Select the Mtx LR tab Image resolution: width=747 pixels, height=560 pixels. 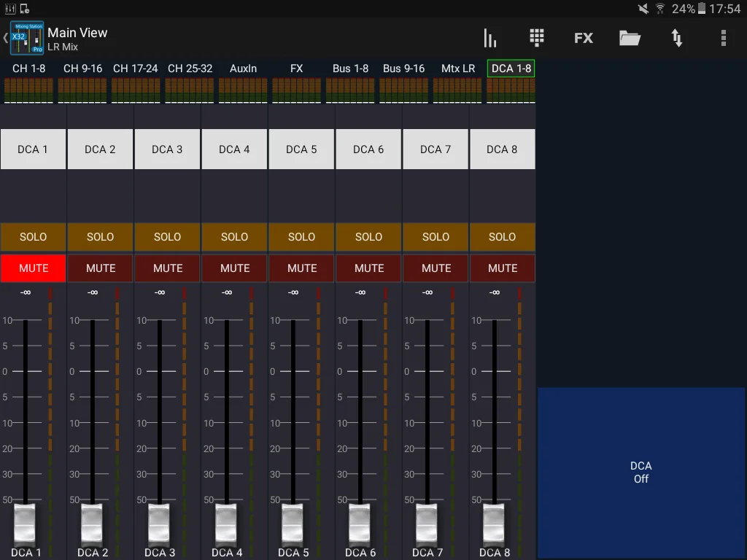pos(457,69)
